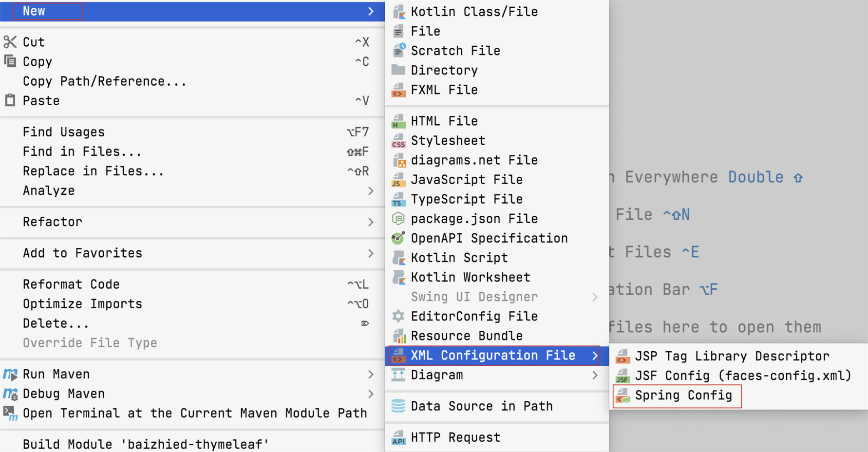Choose Reformat Code from context menu
Viewport: 868px width, 452px height.
(71, 284)
